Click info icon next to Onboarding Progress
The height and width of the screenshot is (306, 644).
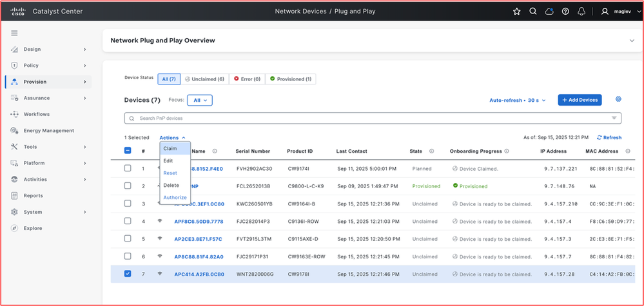click(x=507, y=151)
